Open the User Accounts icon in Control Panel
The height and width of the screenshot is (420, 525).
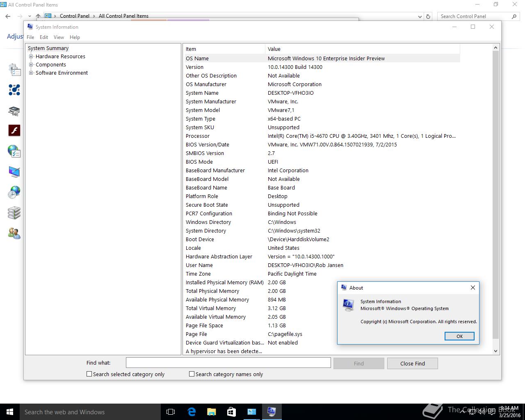(x=14, y=233)
